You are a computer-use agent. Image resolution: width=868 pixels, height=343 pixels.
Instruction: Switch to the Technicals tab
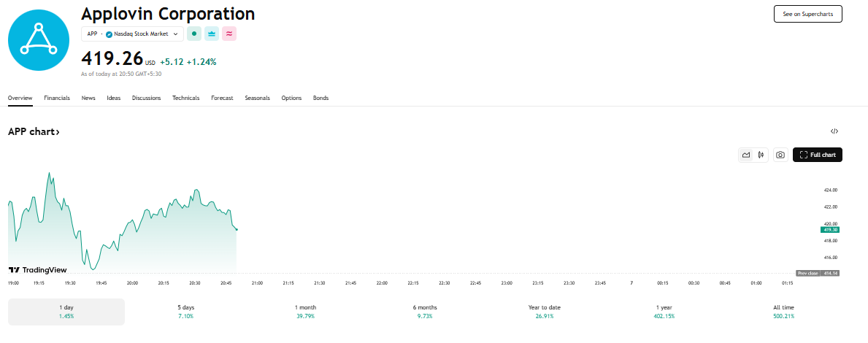click(185, 98)
